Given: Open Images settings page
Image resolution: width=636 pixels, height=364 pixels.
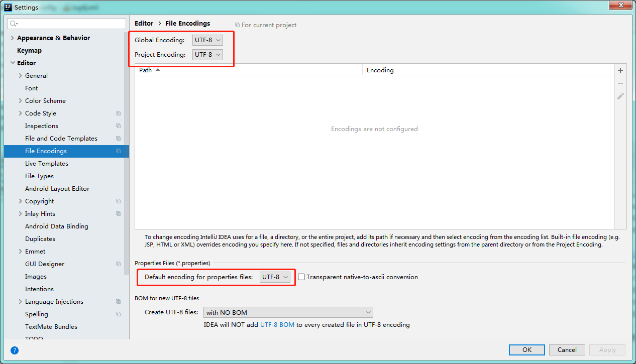Looking at the screenshot, I should (36, 277).
